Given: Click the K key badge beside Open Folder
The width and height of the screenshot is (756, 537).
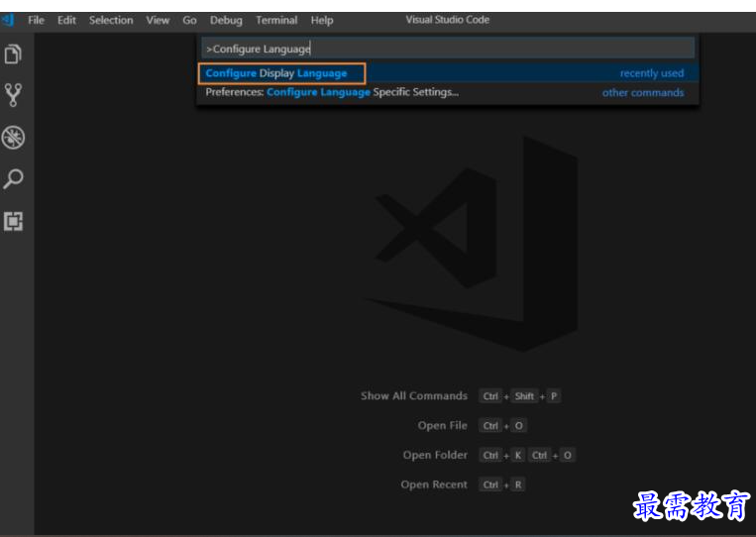Looking at the screenshot, I should [x=518, y=455].
